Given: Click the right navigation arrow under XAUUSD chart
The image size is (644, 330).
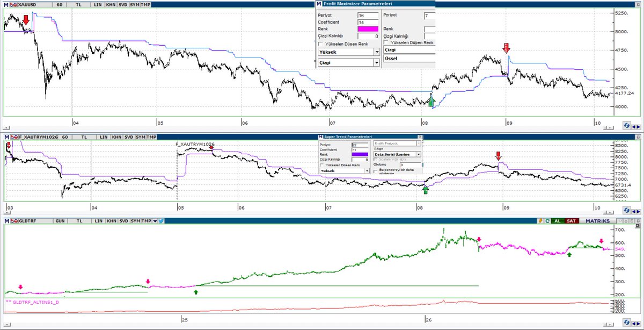Looking at the screenshot, I should point(639,127).
